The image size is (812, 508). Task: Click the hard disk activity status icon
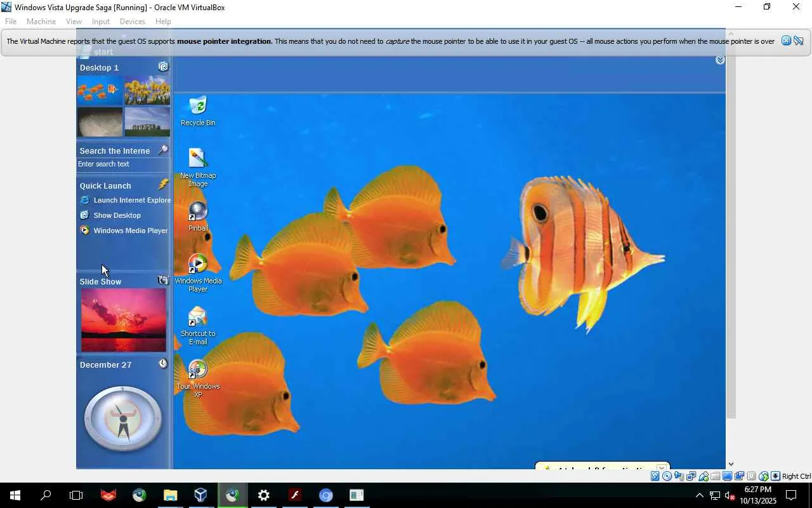click(x=655, y=476)
